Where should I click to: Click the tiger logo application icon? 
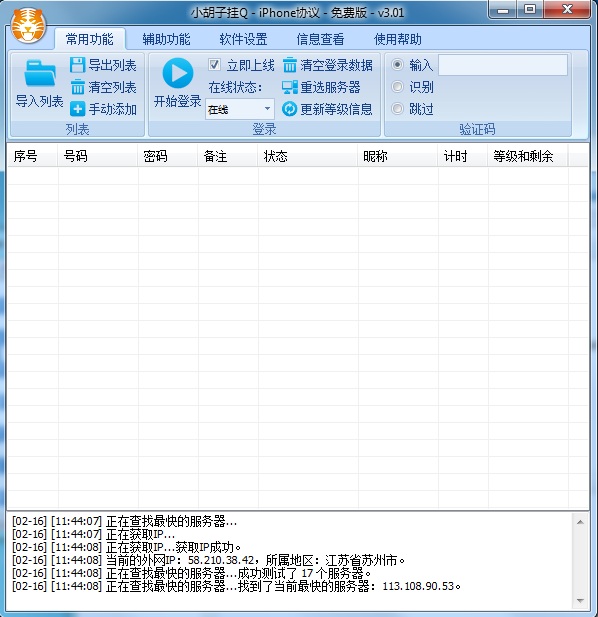click(x=28, y=25)
